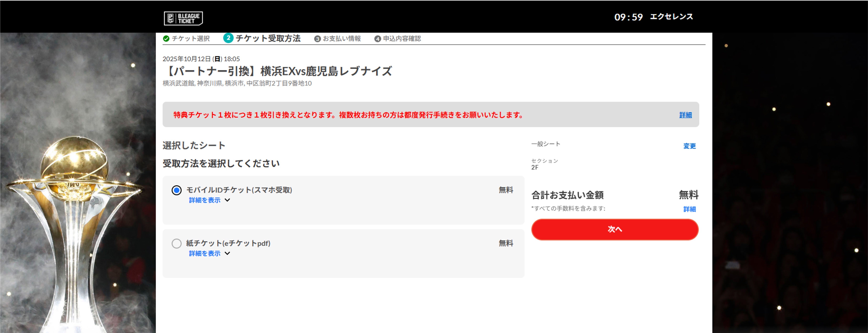
Task: Open 詳細 link under total payment amount
Action: pyautogui.click(x=689, y=209)
